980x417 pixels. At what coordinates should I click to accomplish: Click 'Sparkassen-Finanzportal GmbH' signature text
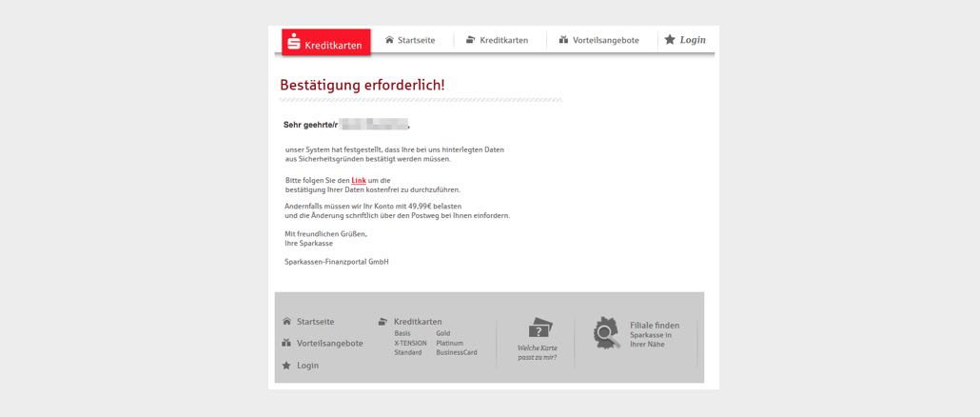337,262
